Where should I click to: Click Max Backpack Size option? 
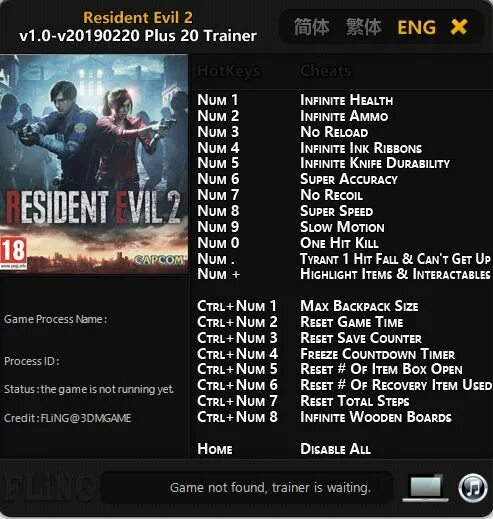[x=359, y=306]
